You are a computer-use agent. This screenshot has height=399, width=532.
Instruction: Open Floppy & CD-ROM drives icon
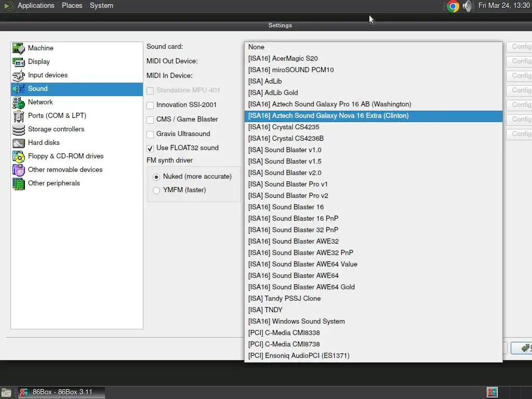[19, 156]
